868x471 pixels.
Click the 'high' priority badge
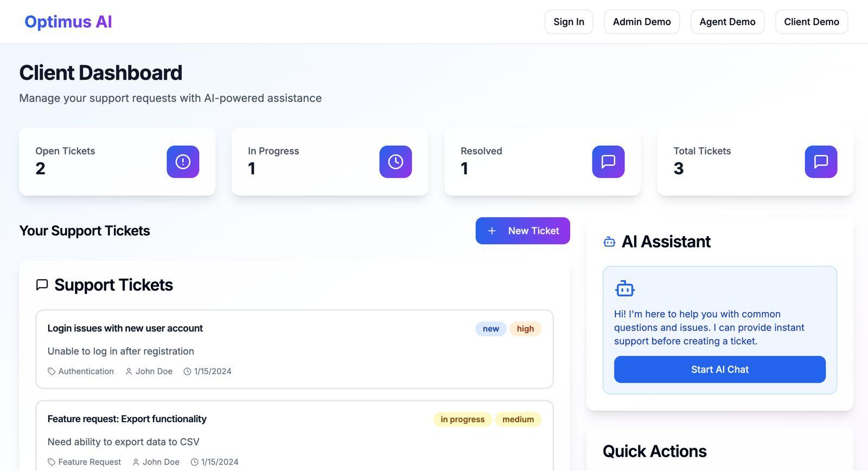(x=525, y=329)
